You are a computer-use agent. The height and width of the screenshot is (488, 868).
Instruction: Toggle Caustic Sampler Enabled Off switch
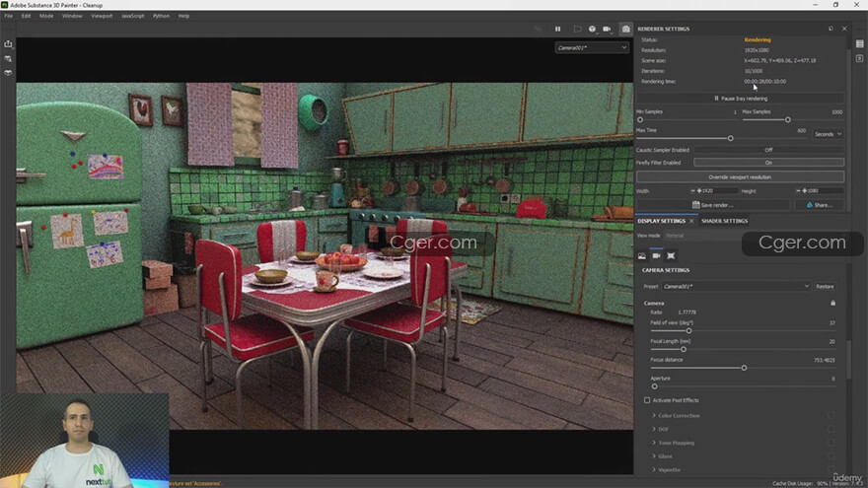coord(769,150)
